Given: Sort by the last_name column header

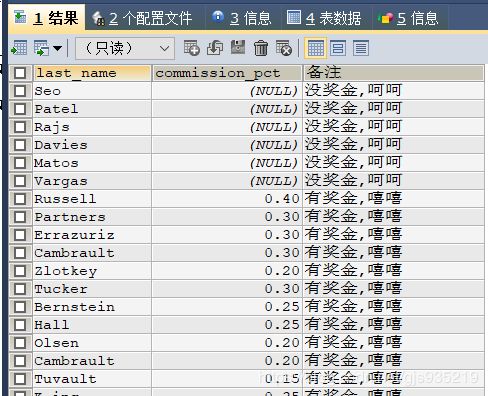Looking at the screenshot, I should click(x=92, y=73).
